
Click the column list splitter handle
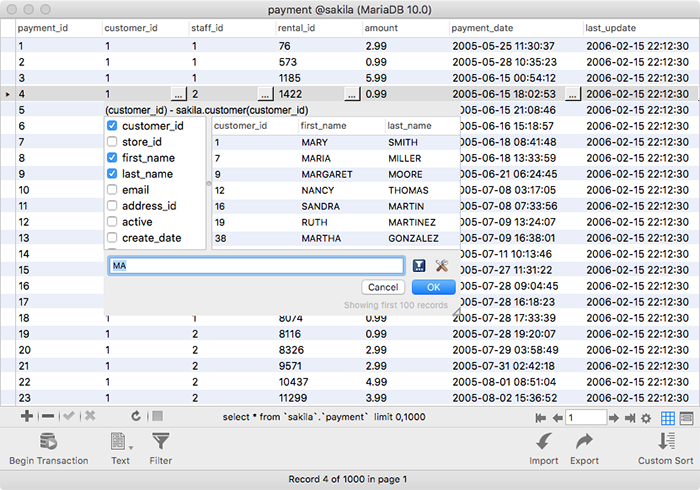208,183
